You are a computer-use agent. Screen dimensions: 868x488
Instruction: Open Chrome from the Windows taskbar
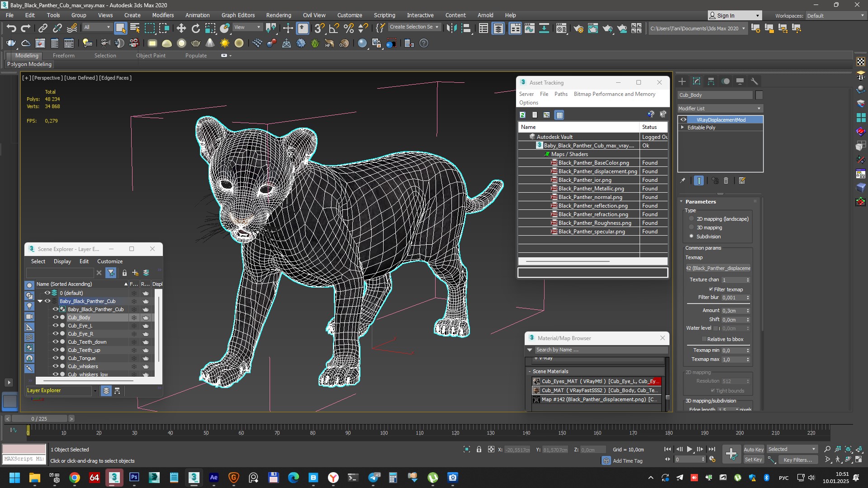75,478
